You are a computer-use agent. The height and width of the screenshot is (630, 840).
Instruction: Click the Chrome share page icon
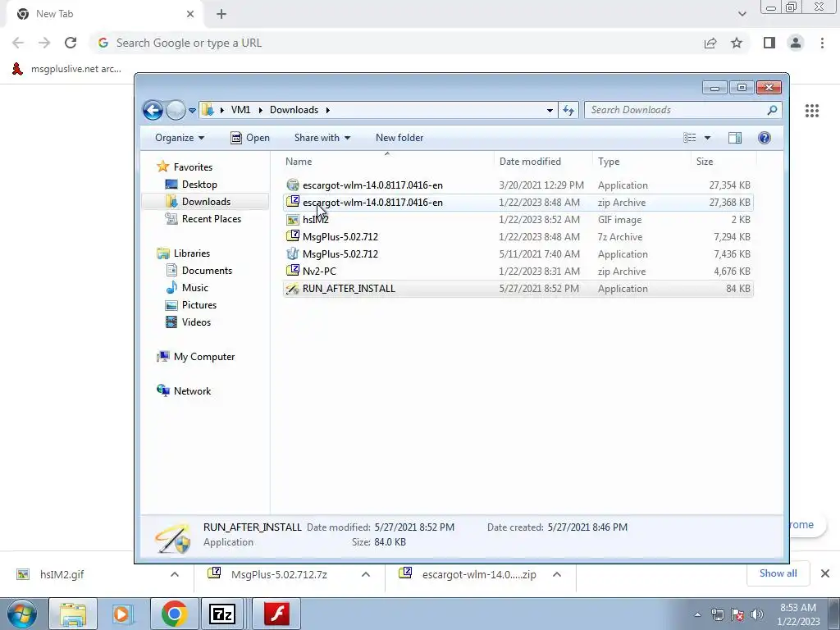point(710,43)
